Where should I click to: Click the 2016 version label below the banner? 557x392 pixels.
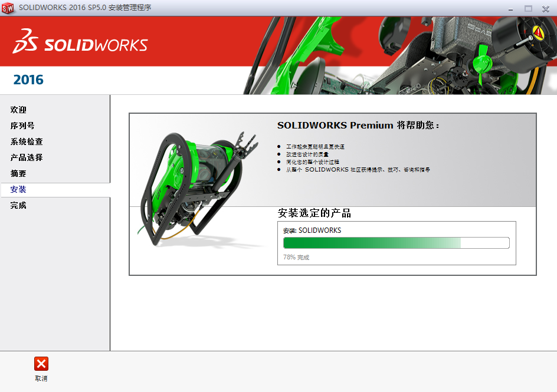coord(29,80)
